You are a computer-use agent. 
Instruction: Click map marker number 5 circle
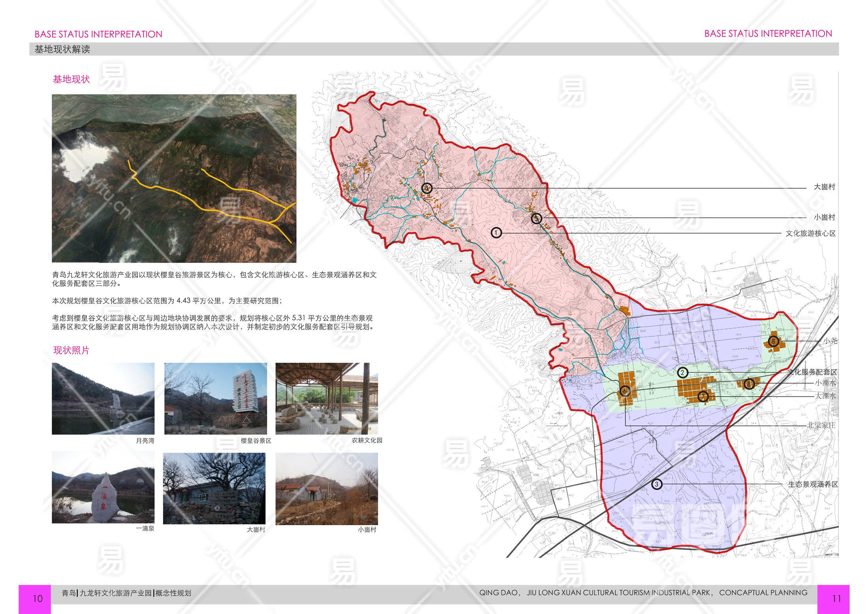pyautogui.click(x=536, y=218)
